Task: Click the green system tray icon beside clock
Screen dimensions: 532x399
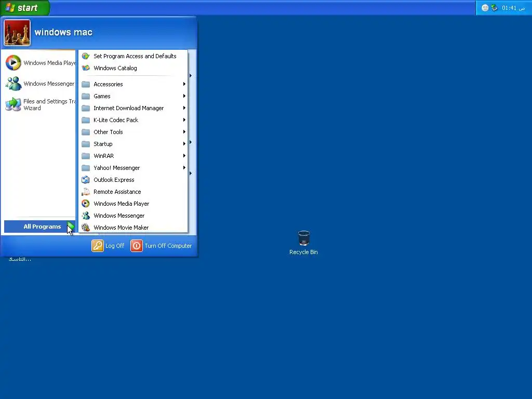Action: 495,8
